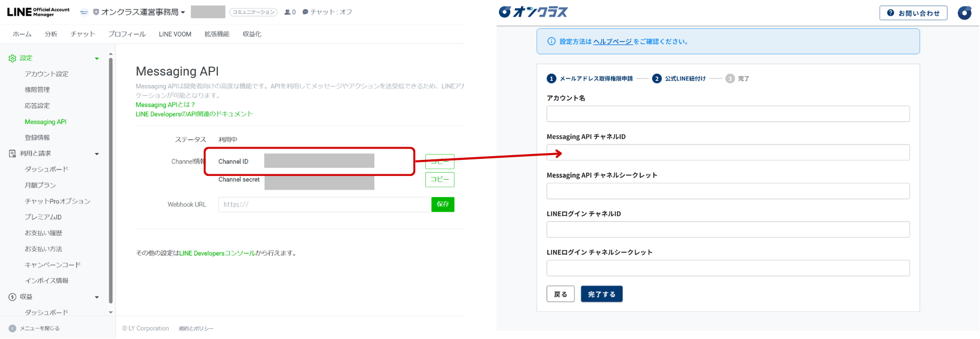Click the Webhook URL input field

coord(325,205)
